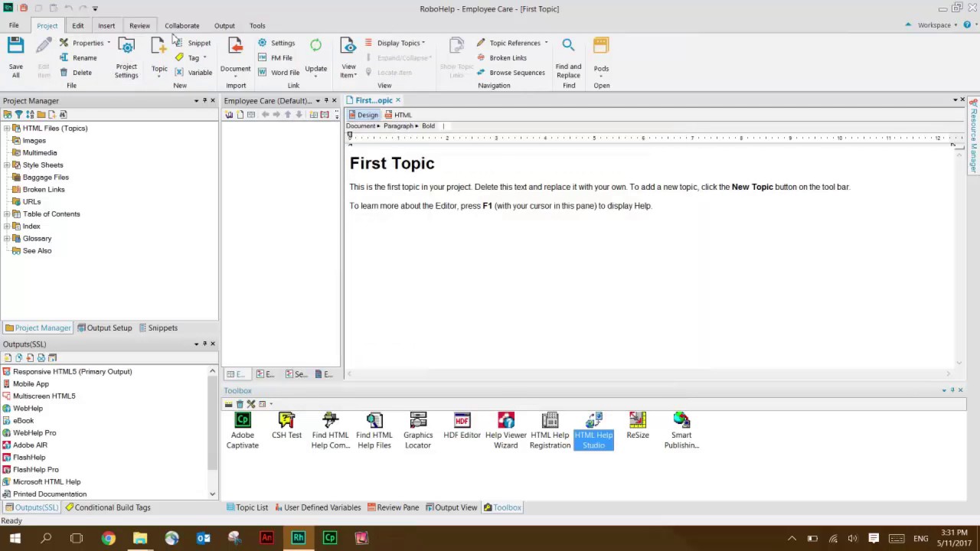Open Browse Sequences

point(511,73)
